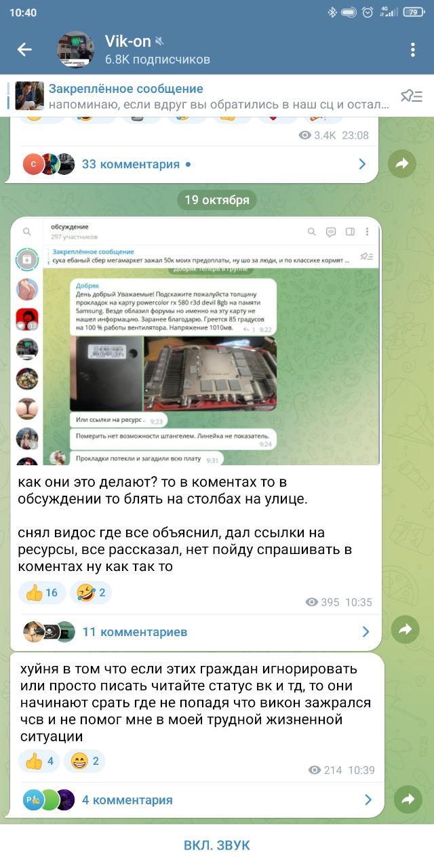Image resolution: width=434 pixels, height=868 pixels.
Task: Expand 33 комментария via its chevron
Action: (362, 164)
